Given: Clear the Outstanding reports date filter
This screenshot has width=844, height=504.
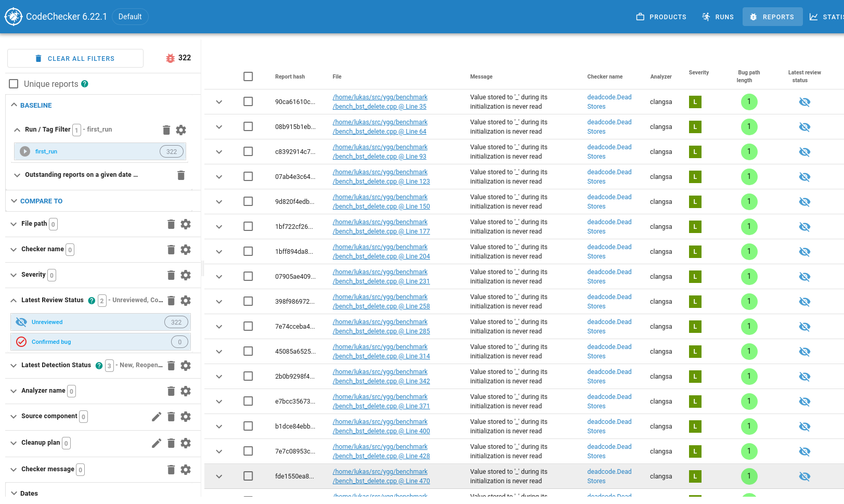Looking at the screenshot, I should point(181,175).
